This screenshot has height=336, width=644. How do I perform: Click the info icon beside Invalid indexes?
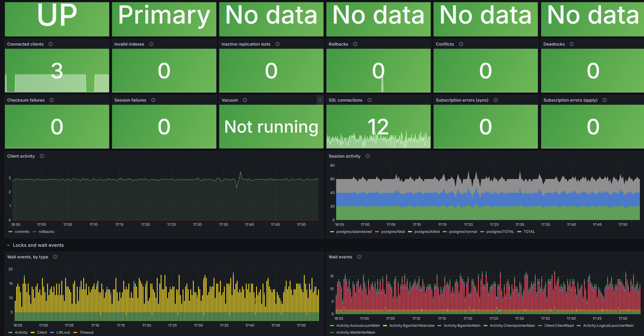(151, 44)
